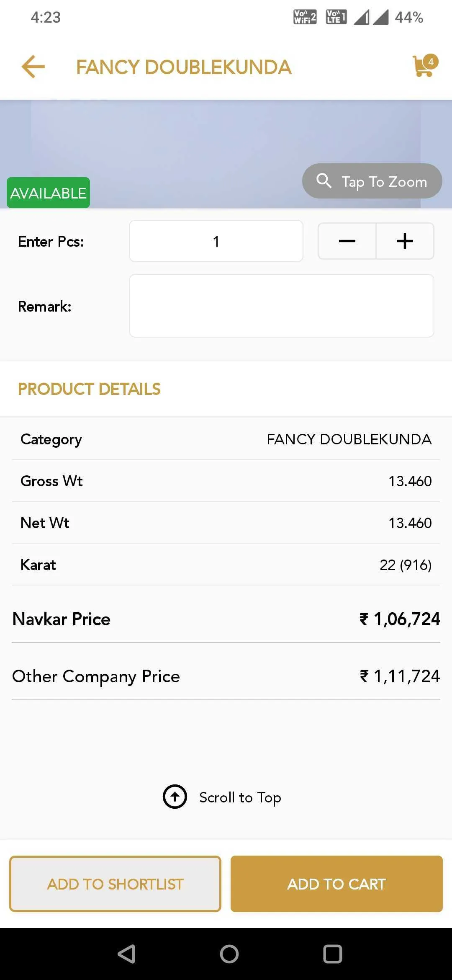The height and width of the screenshot is (980, 452).
Task: Decrease pieces with the minus button
Action: 347,241
